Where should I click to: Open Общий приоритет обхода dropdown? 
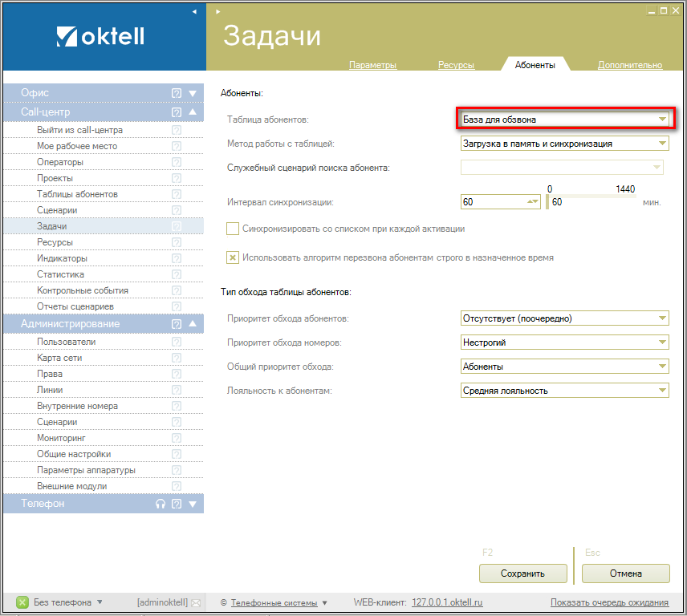[x=565, y=367]
